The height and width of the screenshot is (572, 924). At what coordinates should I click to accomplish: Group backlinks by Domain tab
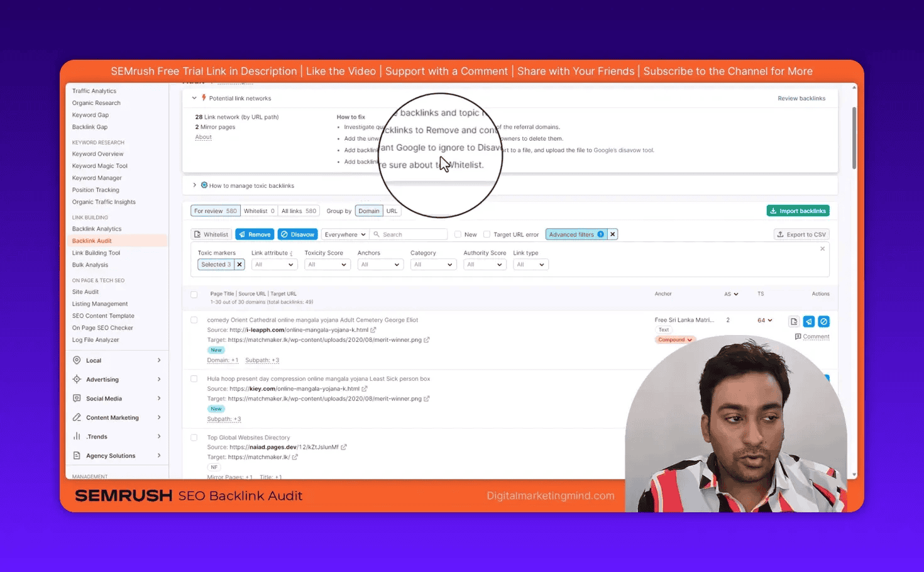[369, 211]
